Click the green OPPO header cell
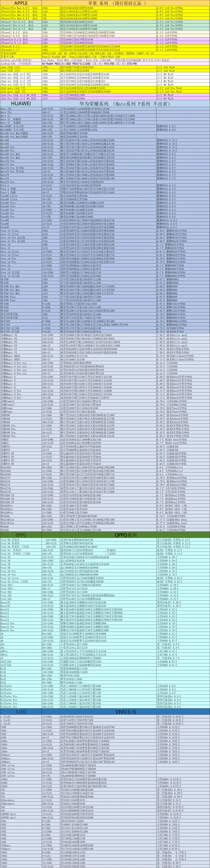The image size is (210, 868). 21,535
